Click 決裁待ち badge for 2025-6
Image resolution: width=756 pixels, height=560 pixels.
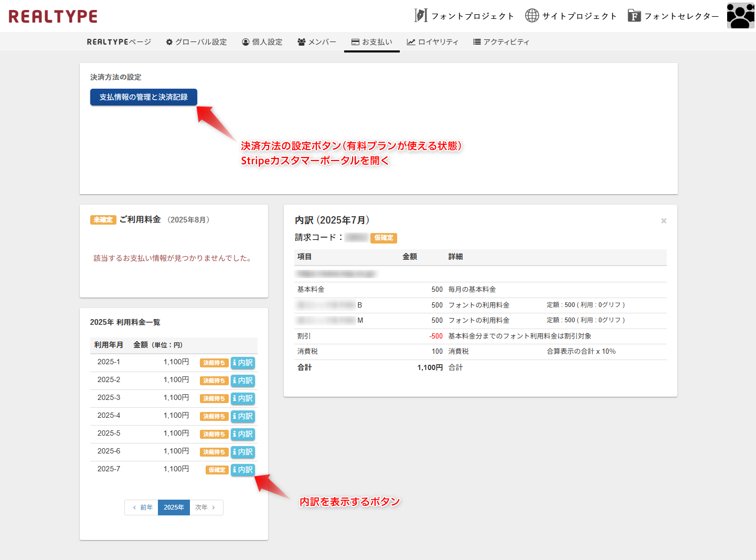(214, 452)
